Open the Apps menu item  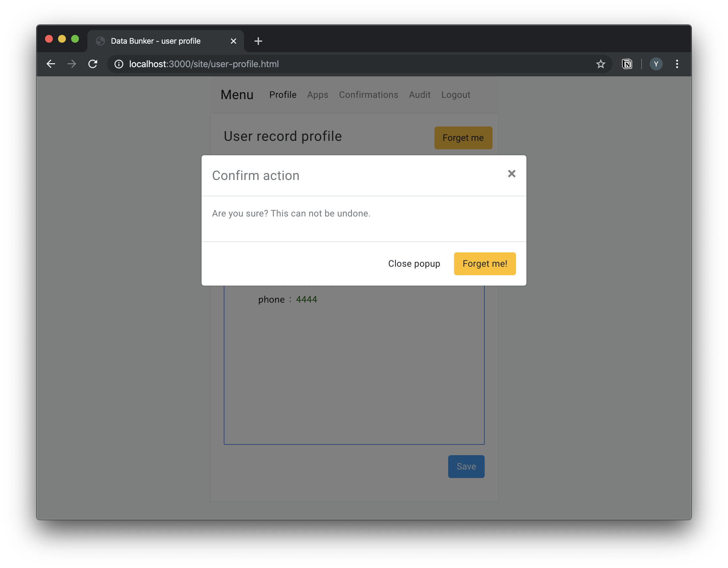click(317, 95)
